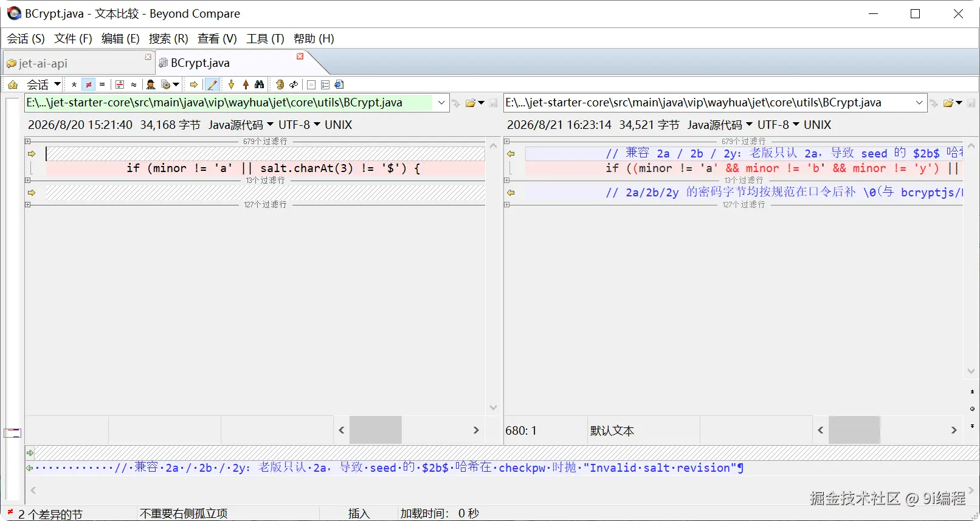Image resolution: width=980 pixels, height=521 pixels.
Task: Open the 查看 (V) menu
Action: [x=217, y=38]
